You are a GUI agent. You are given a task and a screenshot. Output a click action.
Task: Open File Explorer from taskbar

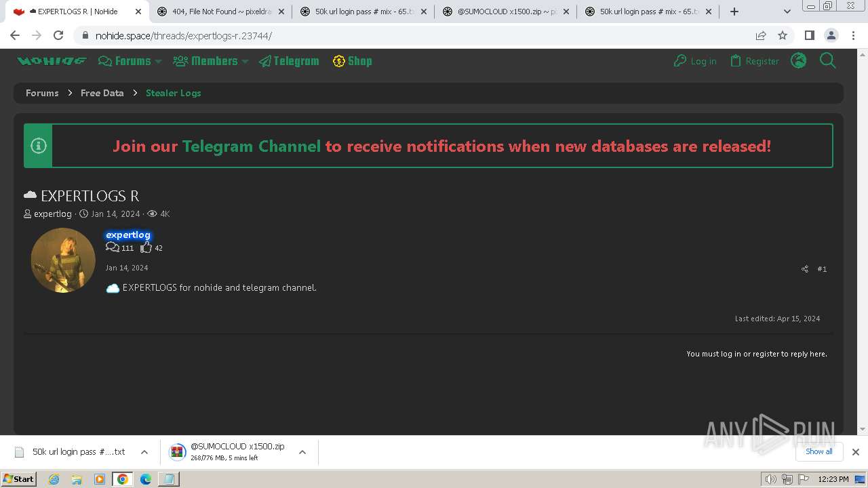pyautogui.click(x=77, y=479)
